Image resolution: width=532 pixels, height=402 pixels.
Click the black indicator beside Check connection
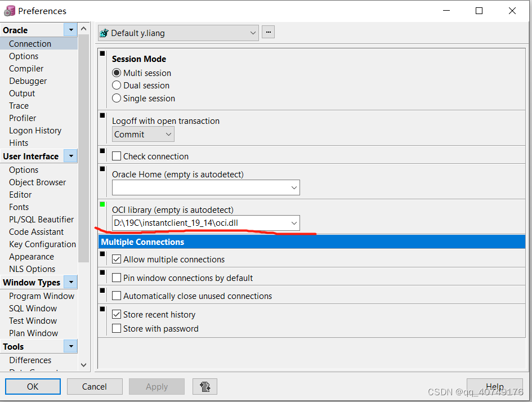pos(102,151)
